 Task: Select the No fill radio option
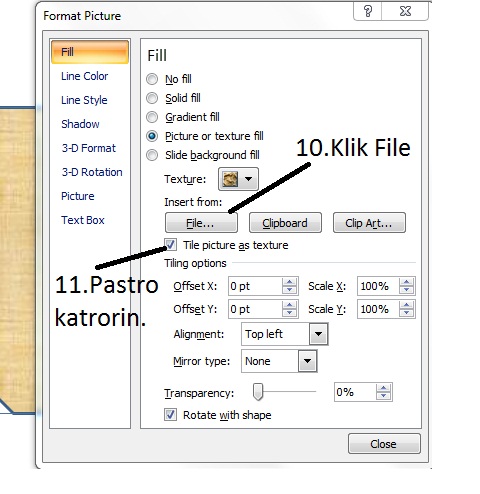[152, 79]
